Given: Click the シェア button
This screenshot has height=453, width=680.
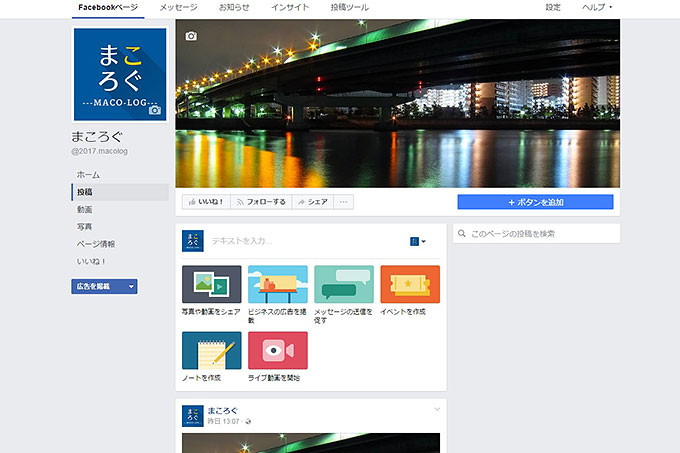Looking at the screenshot, I should coord(313,202).
